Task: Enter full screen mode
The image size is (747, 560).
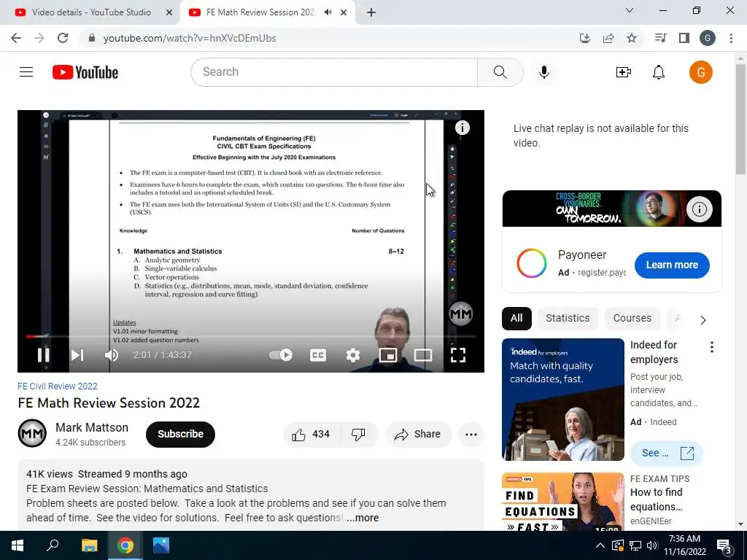Action: [458, 355]
